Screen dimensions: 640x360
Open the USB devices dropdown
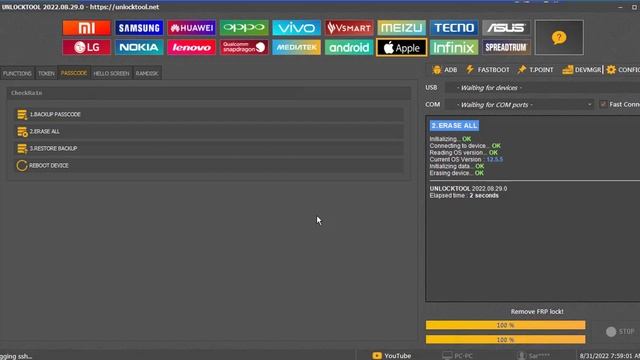[x=542, y=88]
